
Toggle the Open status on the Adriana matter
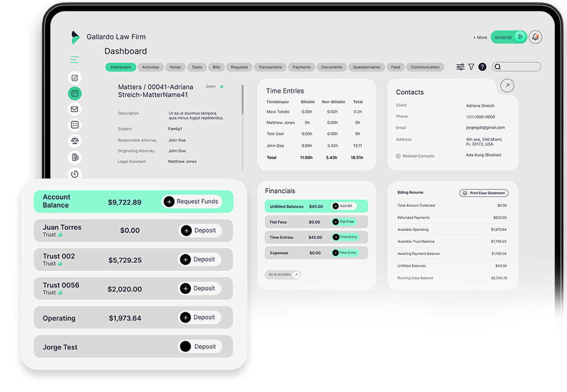coord(221,87)
